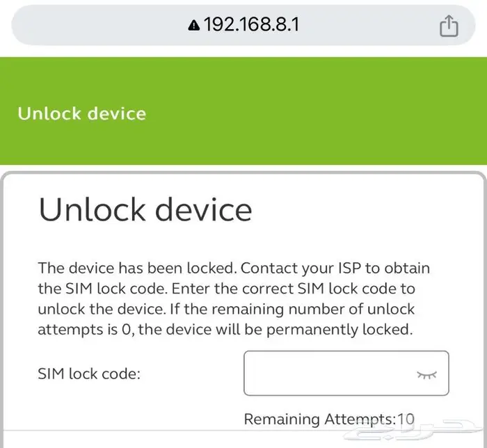The height and width of the screenshot is (448, 487).
Task: Tap the share icon in the address bar
Action: (449, 26)
